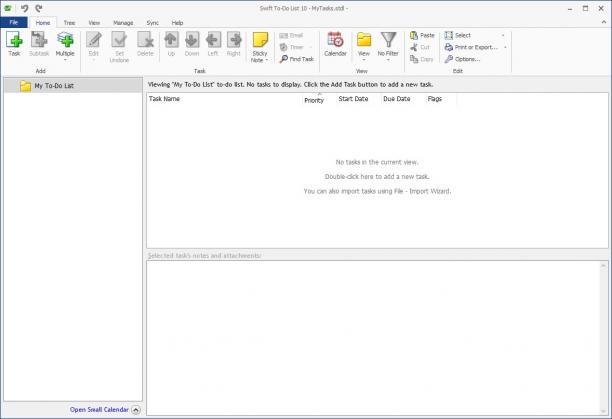Click inside the task notes text area

point(373,337)
